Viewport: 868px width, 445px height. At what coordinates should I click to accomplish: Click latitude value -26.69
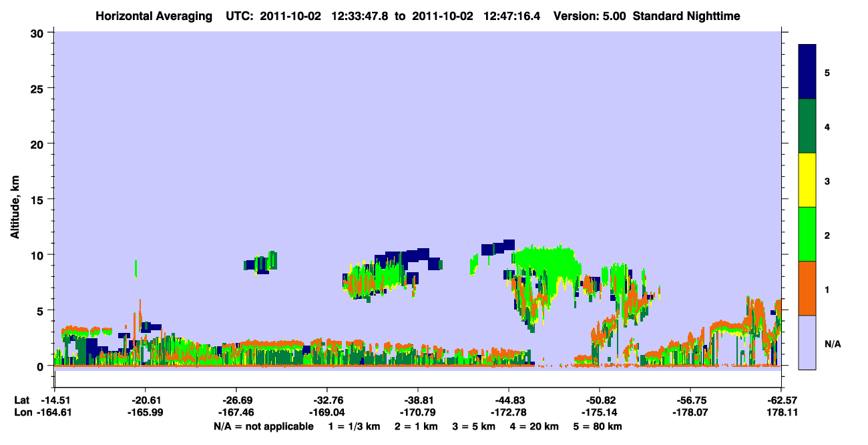point(236,400)
